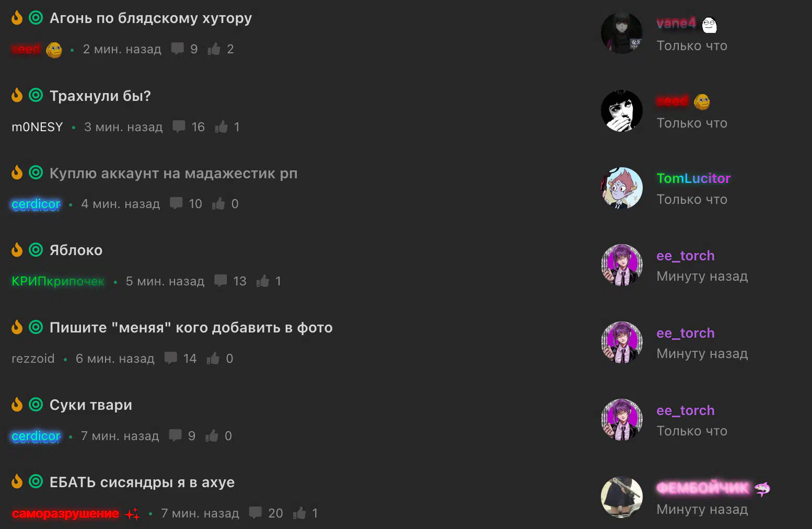The width and height of the screenshot is (812, 529).
Task: Open thread "Пишите меняя кого добавить в фото"
Action: (x=191, y=328)
